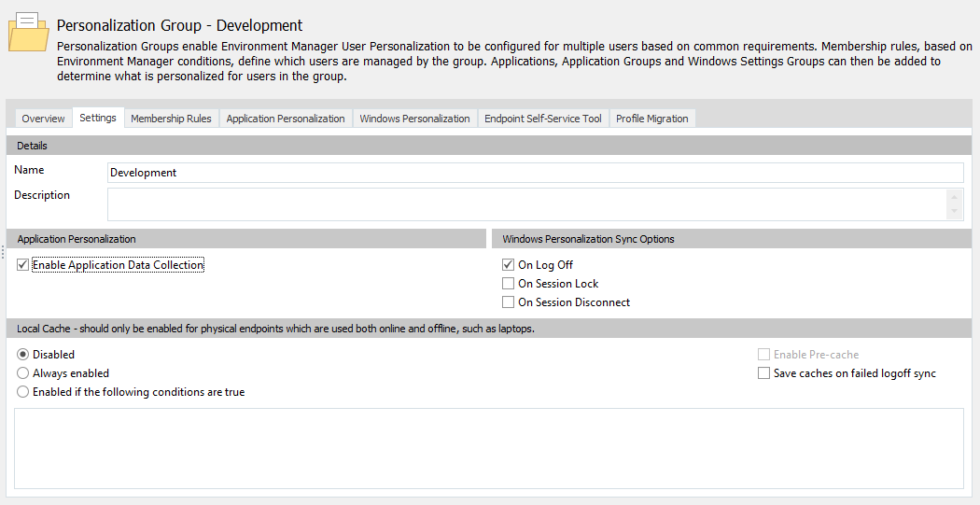Click the Description field scroll up arrow
980x505 pixels.
pyautogui.click(x=954, y=197)
